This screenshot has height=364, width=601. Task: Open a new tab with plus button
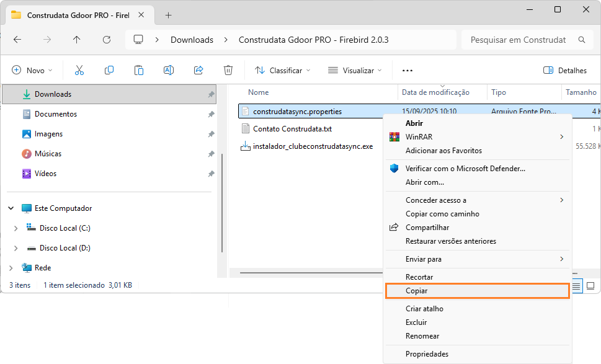point(168,16)
